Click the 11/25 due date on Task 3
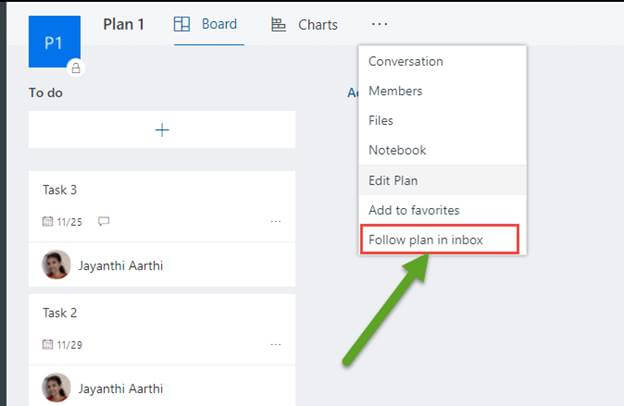The image size is (624, 406). pos(70,222)
